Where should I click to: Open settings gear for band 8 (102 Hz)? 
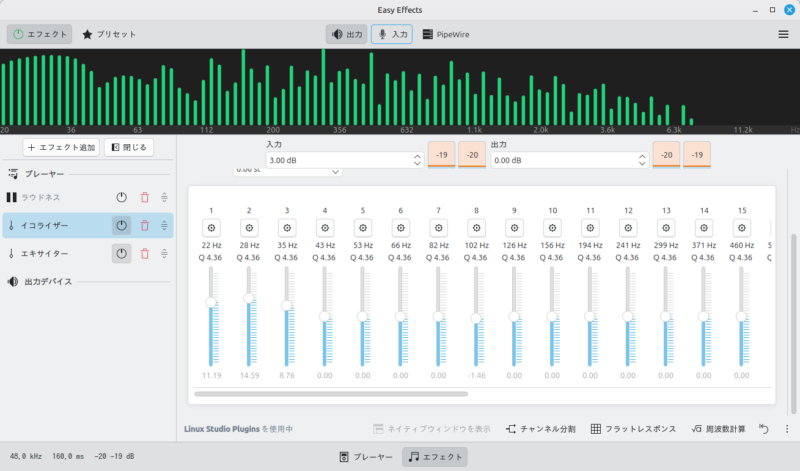(476, 226)
